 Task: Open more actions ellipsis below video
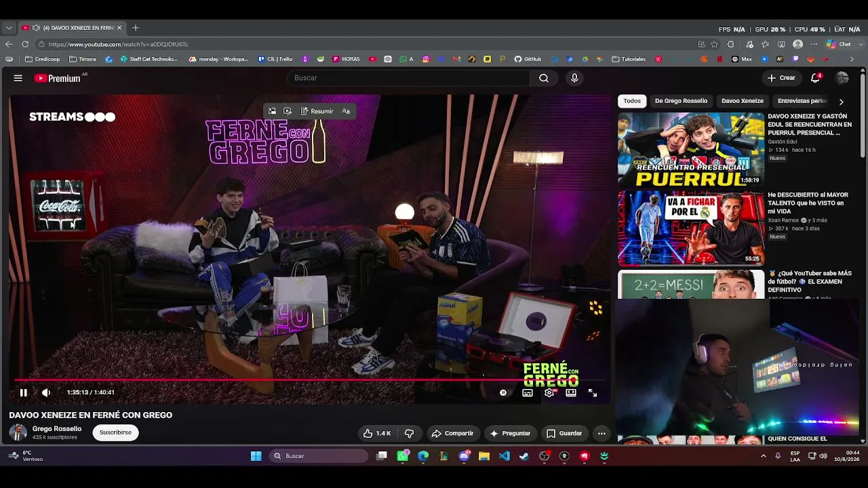(x=601, y=433)
